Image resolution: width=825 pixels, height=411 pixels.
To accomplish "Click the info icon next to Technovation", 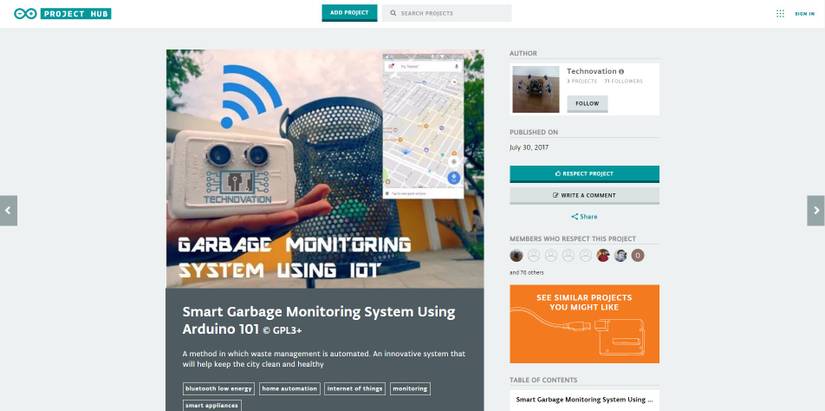I will click(621, 72).
